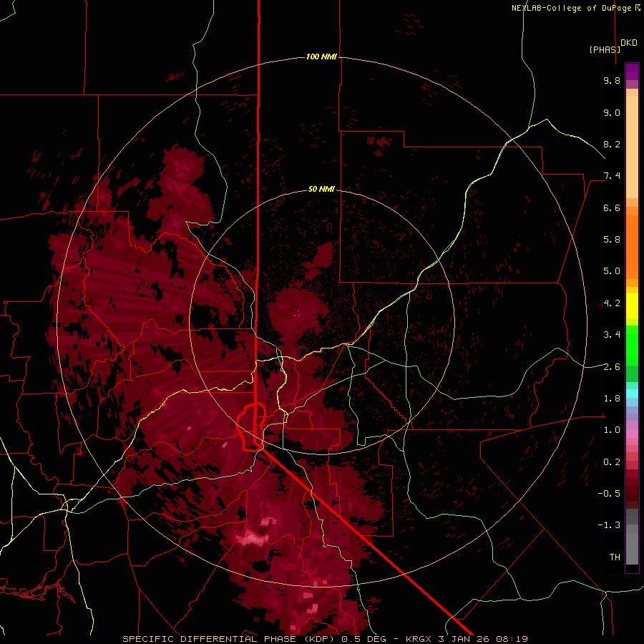Pick the orange segment of the color bar

[632, 248]
